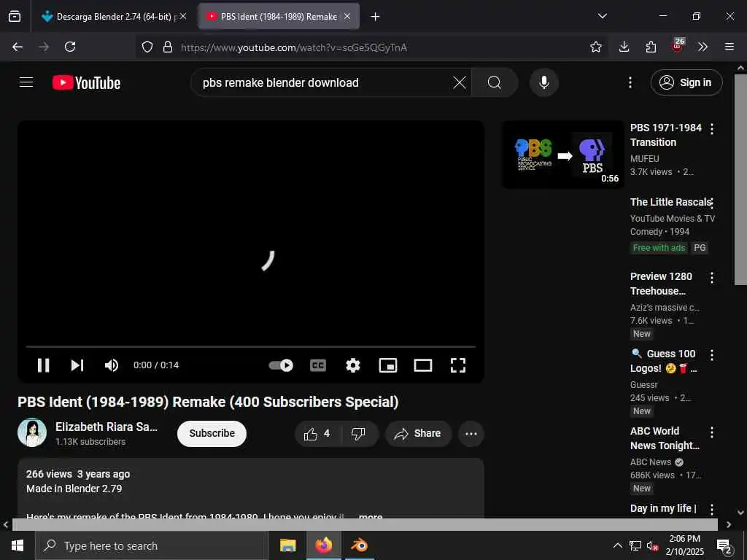Open the Firefox application menu
Screen dimensions: 747x560
(729, 47)
